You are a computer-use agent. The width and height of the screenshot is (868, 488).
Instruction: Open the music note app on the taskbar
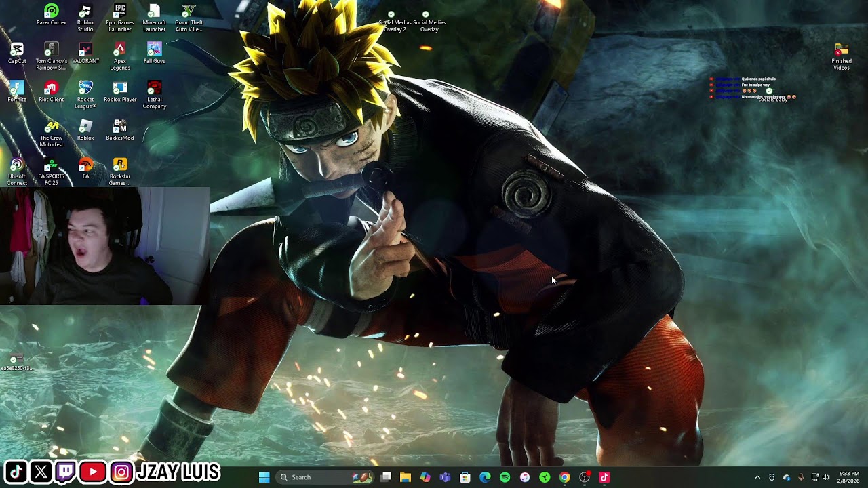(525, 477)
